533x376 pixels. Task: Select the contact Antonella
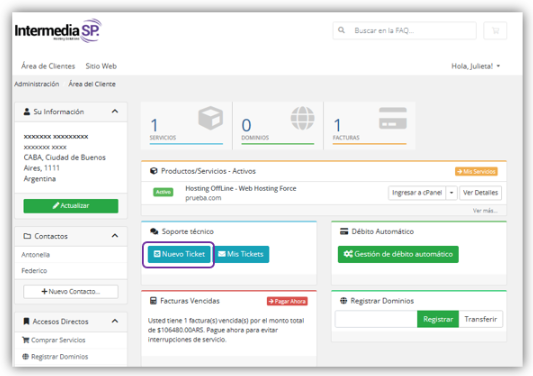pyautogui.click(x=35, y=255)
